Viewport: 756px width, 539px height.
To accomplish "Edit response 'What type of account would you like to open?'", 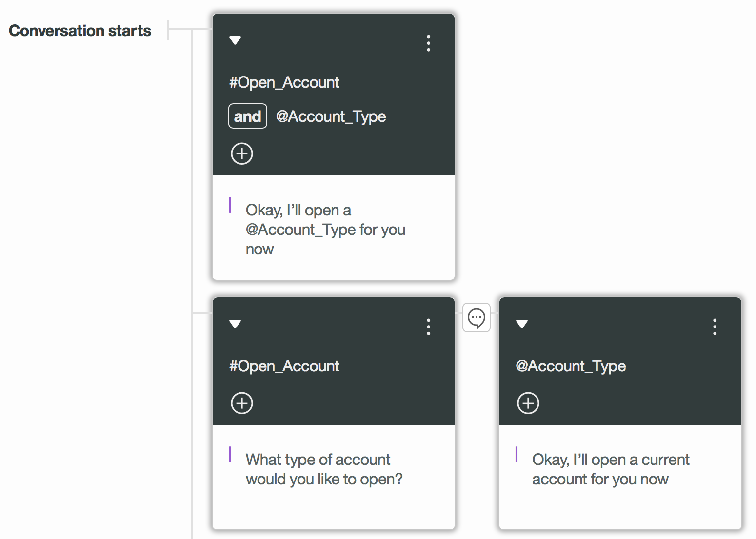I will tap(324, 469).
